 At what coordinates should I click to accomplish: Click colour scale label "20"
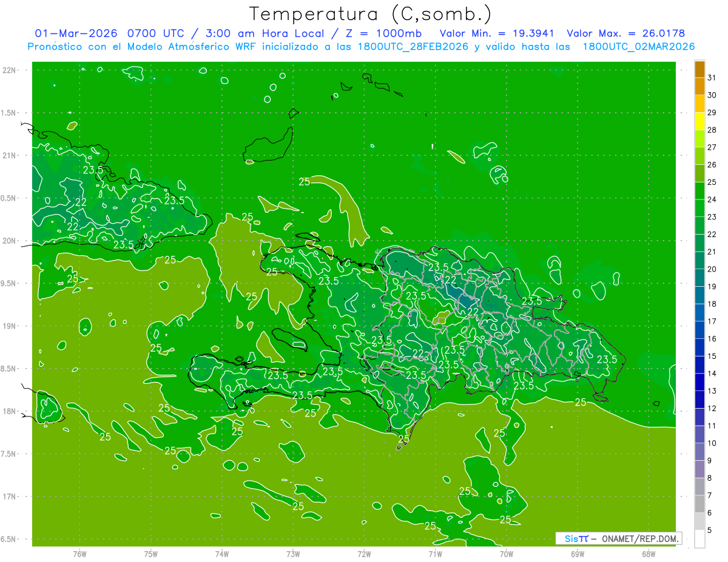pos(712,269)
